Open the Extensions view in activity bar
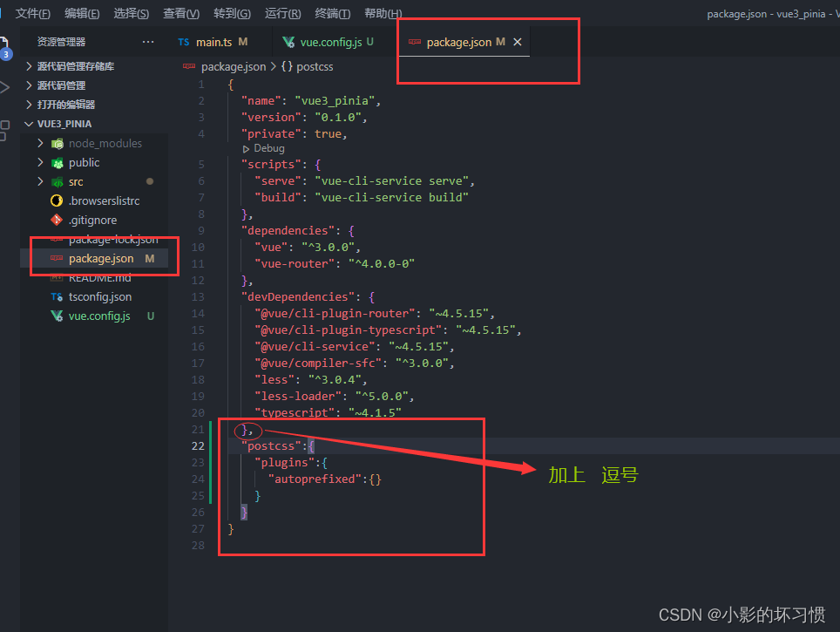The image size is (840, 632). pos(4,124)
